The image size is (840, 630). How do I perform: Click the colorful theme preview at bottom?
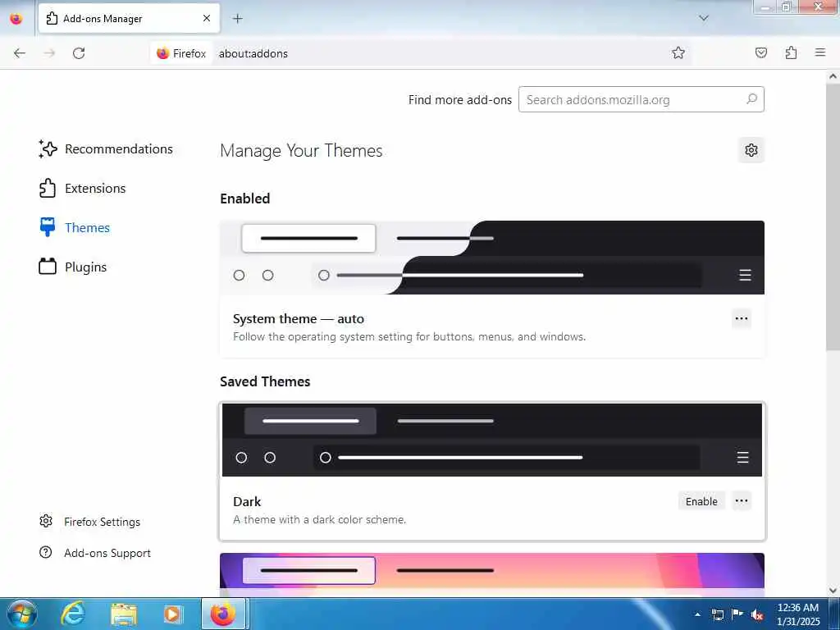pyautogui.click(x=492, y=574)
